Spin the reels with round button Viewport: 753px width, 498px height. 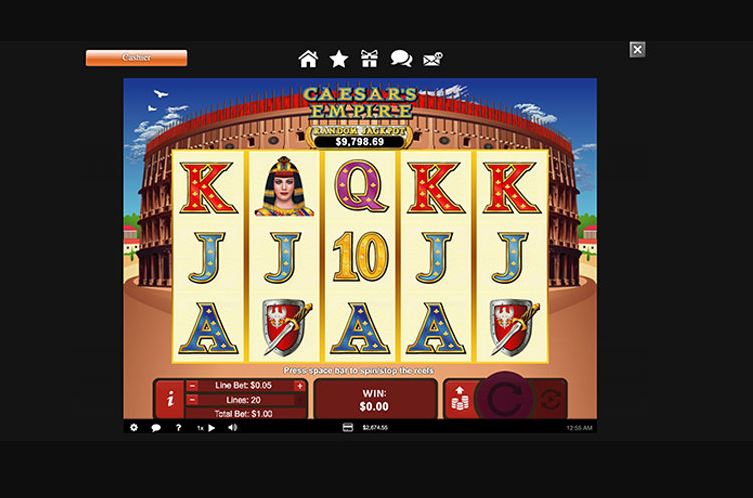504,399
